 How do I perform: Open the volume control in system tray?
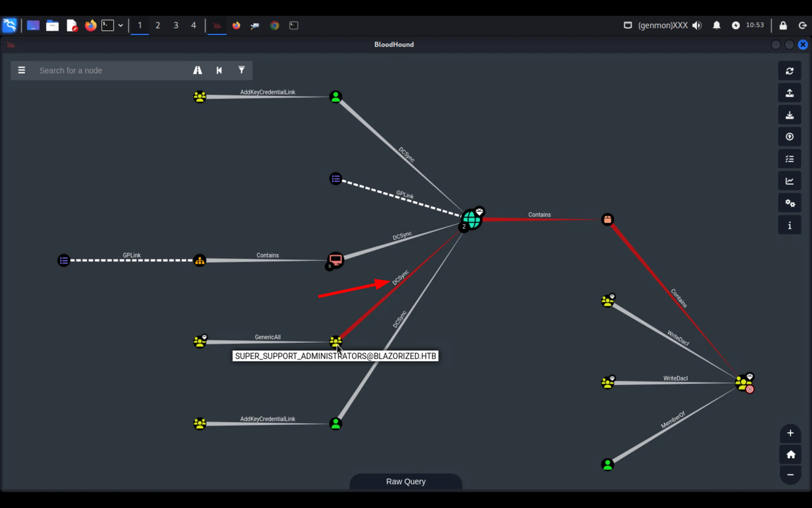697,25
